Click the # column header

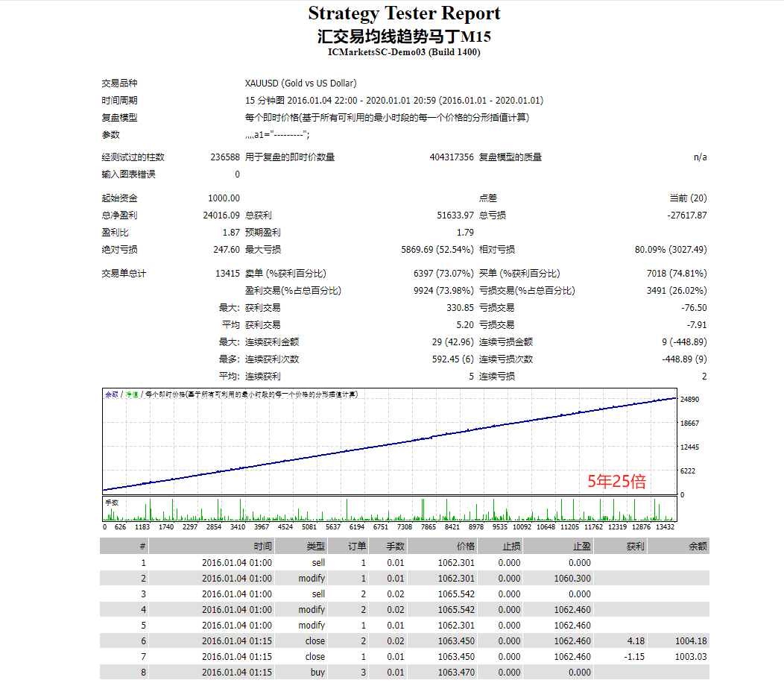tap(124, 546)
